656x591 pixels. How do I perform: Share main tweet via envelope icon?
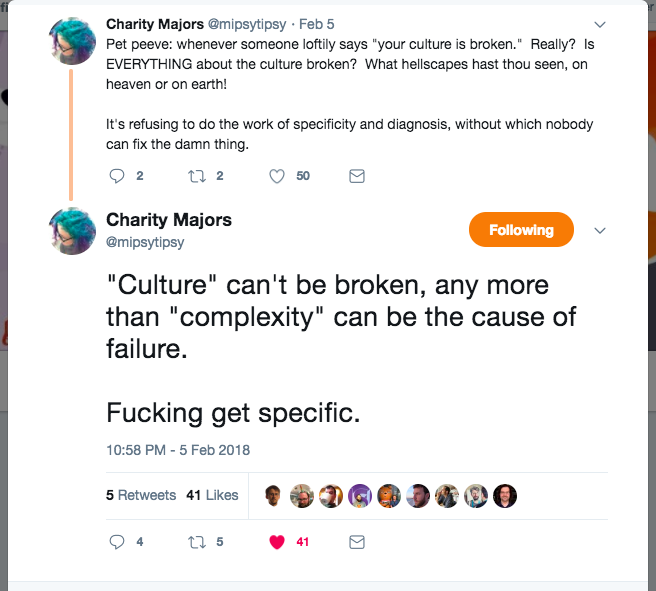(x=356, y=542)
